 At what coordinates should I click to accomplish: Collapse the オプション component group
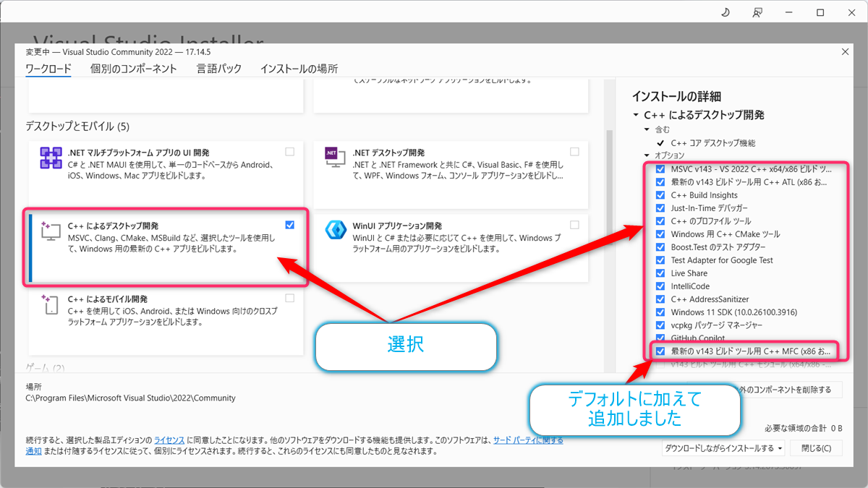point(646,153)
